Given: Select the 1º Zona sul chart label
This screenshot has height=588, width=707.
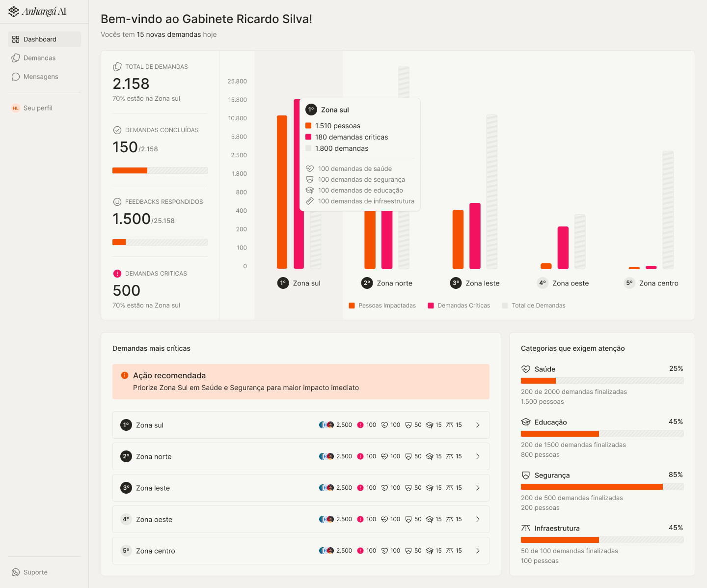Looking at the screenshot, I should click(299, 283).
